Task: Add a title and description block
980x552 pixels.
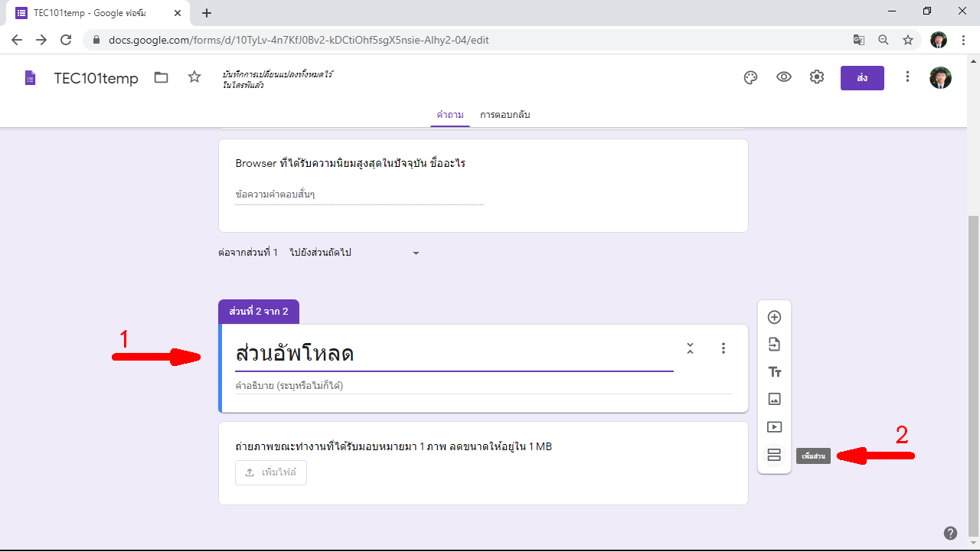Action: (774, 372)
